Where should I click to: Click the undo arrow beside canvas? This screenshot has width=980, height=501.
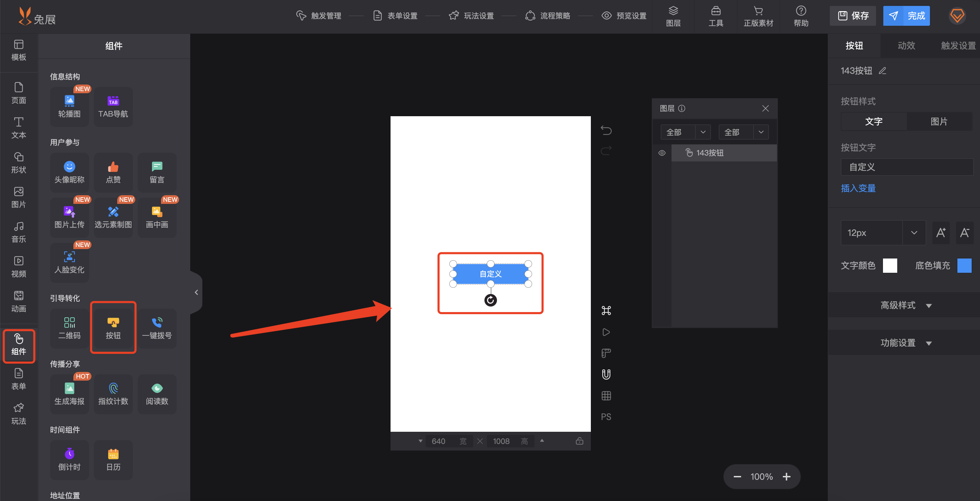pyautogui.click(x=606, y=130)
